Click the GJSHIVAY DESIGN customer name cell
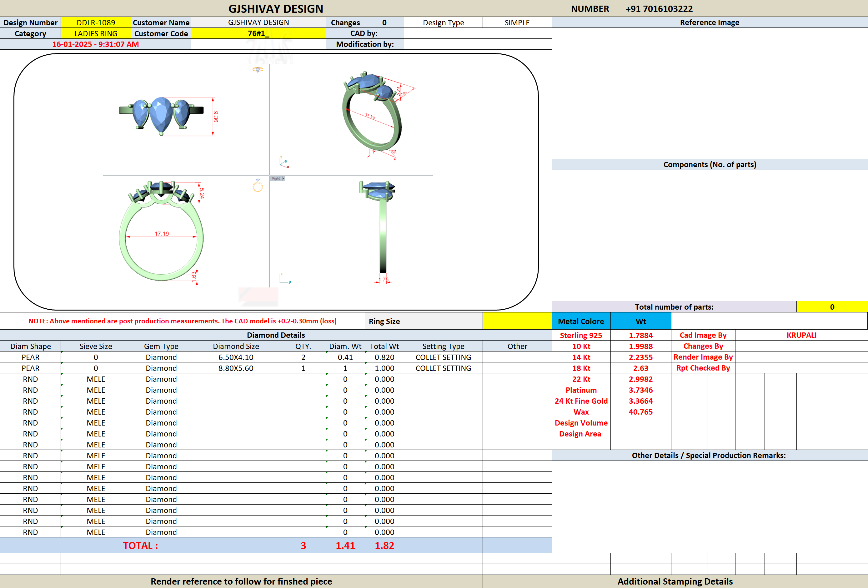The width and height of the screenshot is (868, 588). tap(258, 22)
